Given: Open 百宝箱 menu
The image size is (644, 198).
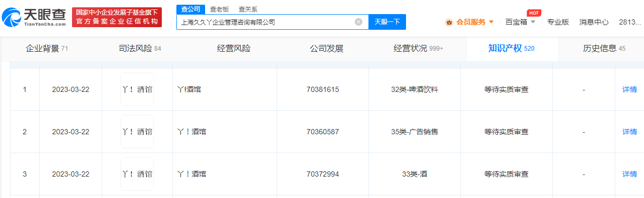Looking at the screenshot, I should pos(517,22).
